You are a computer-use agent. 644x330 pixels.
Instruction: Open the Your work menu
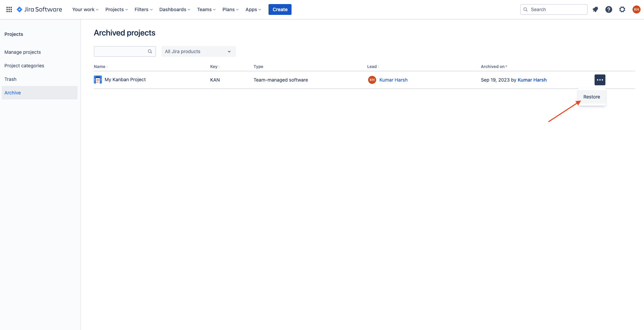coord(85,9)
